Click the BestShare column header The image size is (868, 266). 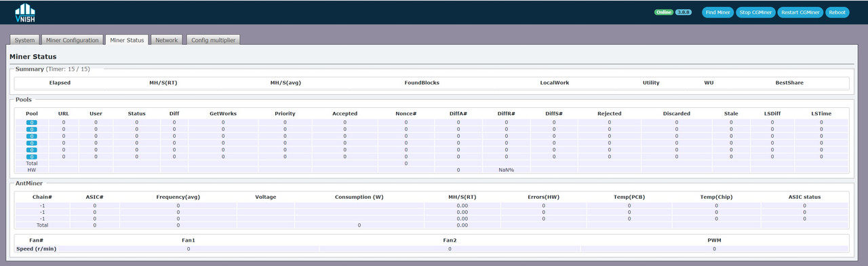(789, 83)
